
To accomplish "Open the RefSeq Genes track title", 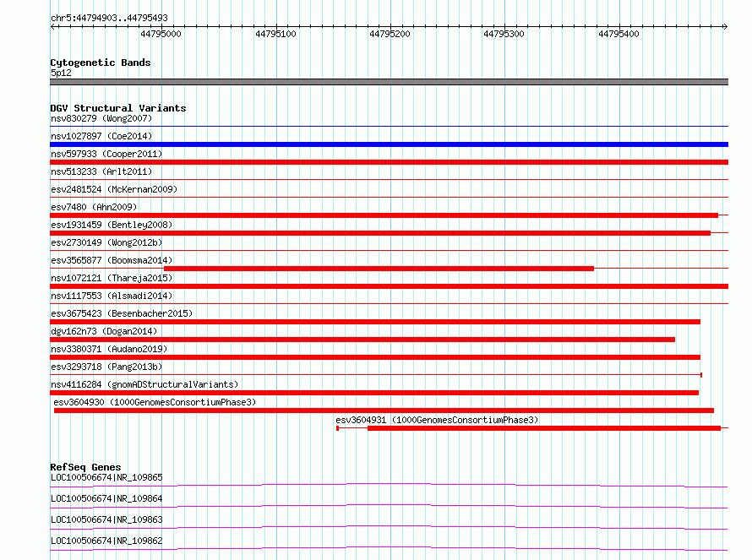I will click(x=85, y=467).
